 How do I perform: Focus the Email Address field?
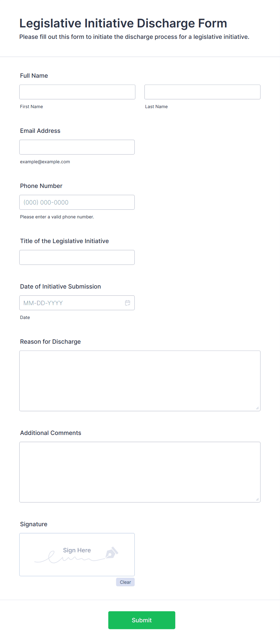(x=77, y=147)
